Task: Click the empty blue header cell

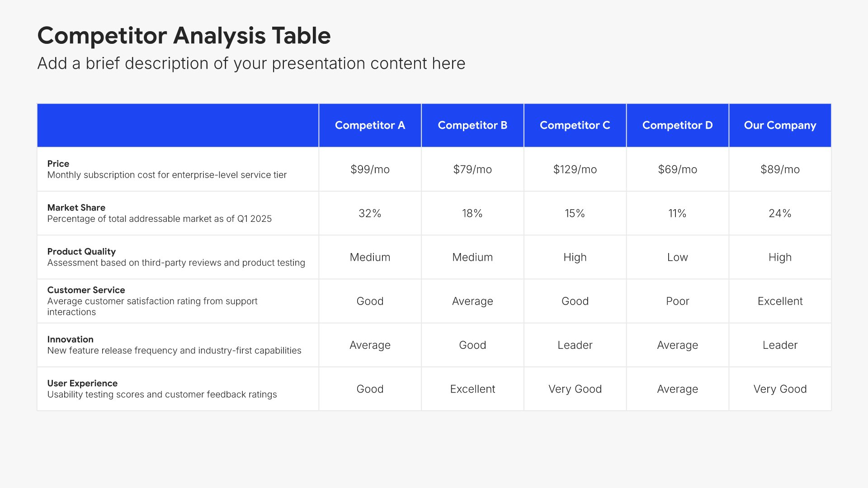Action: (x=178, y=125)
